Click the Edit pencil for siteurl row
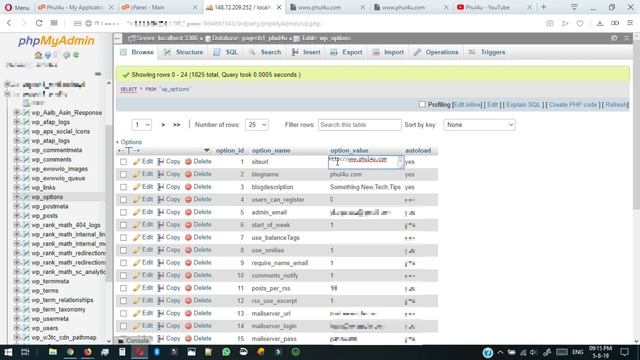Image resolution: width=640 pixels, height=360 pixels. click(142, 162)
